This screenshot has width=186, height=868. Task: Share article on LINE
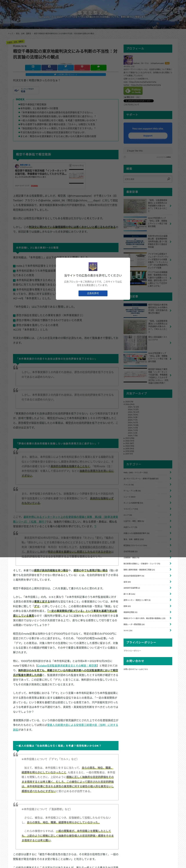(x=99, y=68)
